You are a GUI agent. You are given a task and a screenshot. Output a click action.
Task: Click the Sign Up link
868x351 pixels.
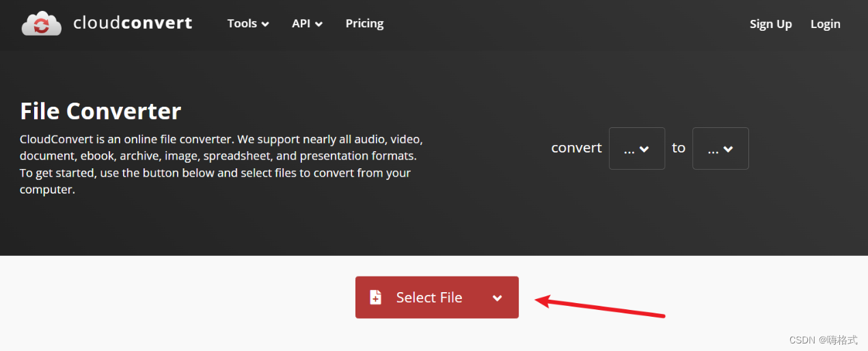pos(770,24)
